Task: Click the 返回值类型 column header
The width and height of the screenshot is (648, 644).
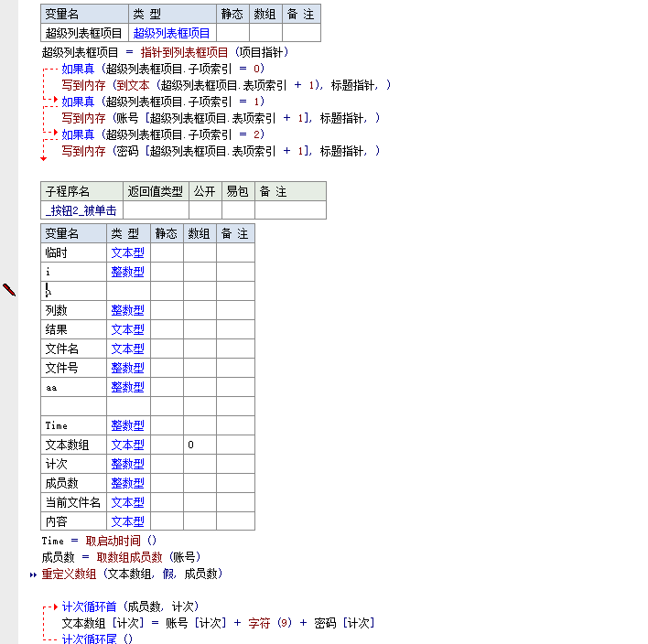Action: point(155,191)
